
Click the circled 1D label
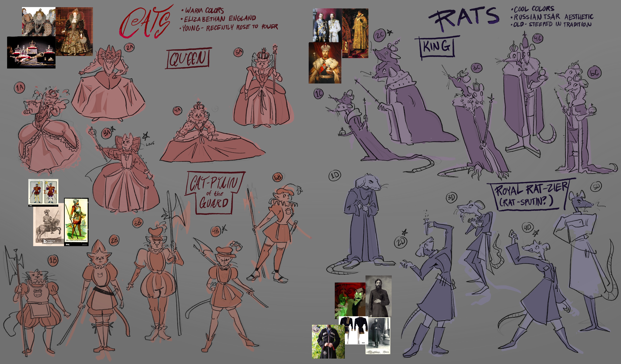click(335, 175)
